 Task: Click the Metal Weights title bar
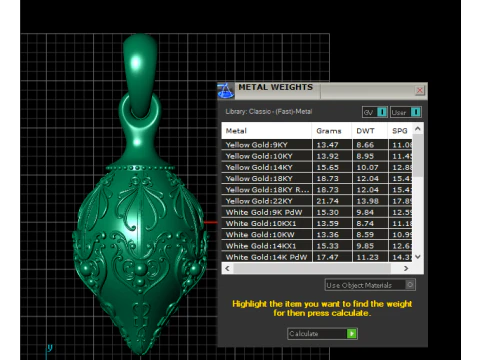[323, 91]
